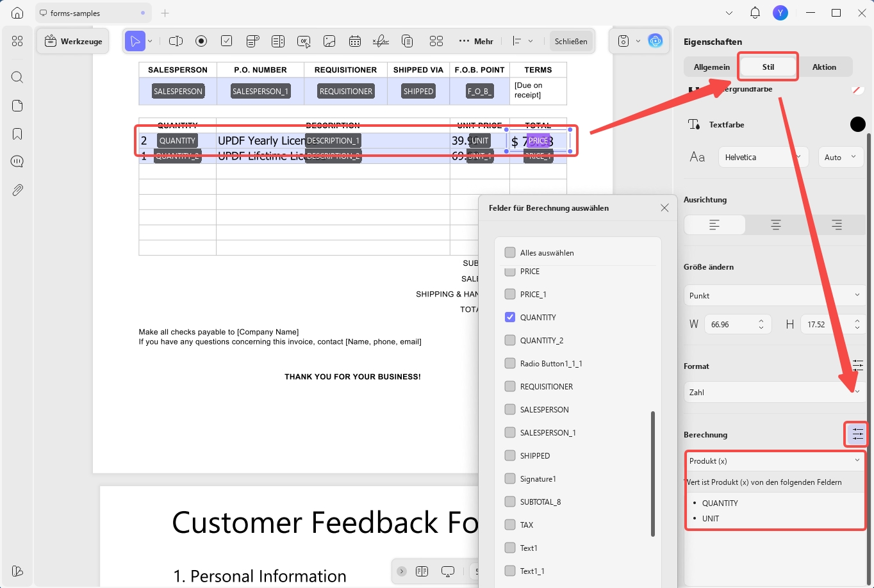
Task: Open the Produkt (x) calculation dropdown
Action: pyautogui.click(x=775, y=461)
